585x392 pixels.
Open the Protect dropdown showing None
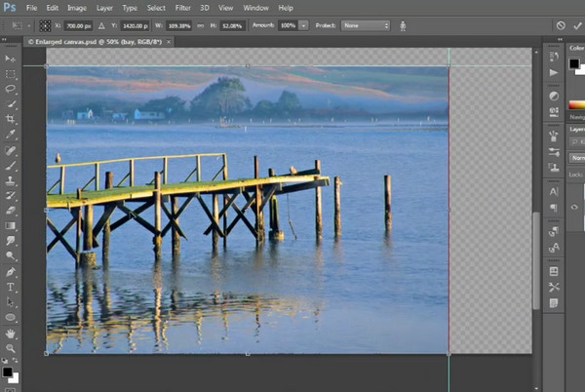367,24
